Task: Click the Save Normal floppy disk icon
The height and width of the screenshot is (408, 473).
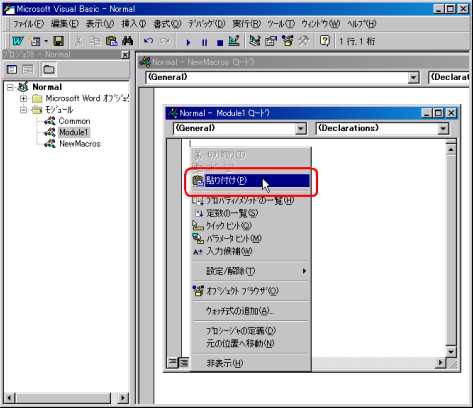Action: pos(59,41)
